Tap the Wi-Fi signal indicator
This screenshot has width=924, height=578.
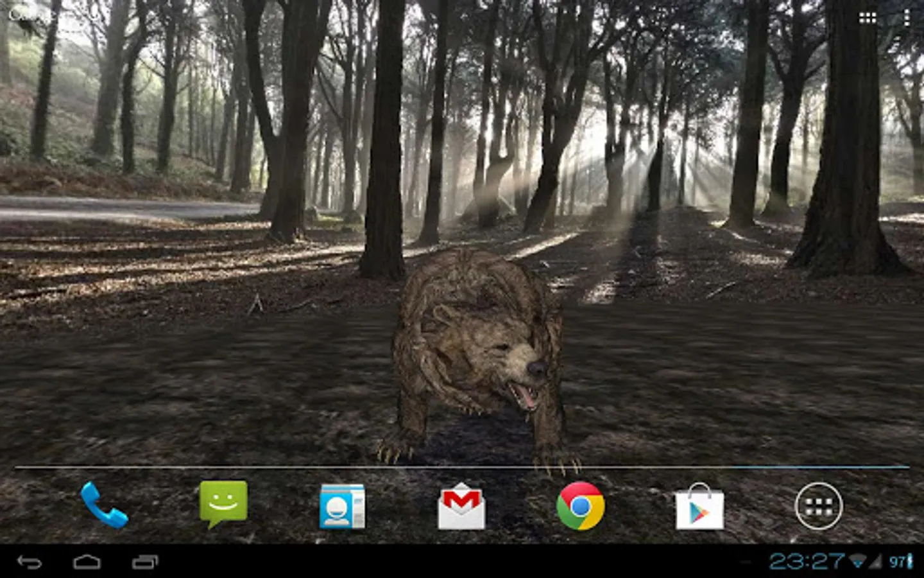(x=857, y=562)
